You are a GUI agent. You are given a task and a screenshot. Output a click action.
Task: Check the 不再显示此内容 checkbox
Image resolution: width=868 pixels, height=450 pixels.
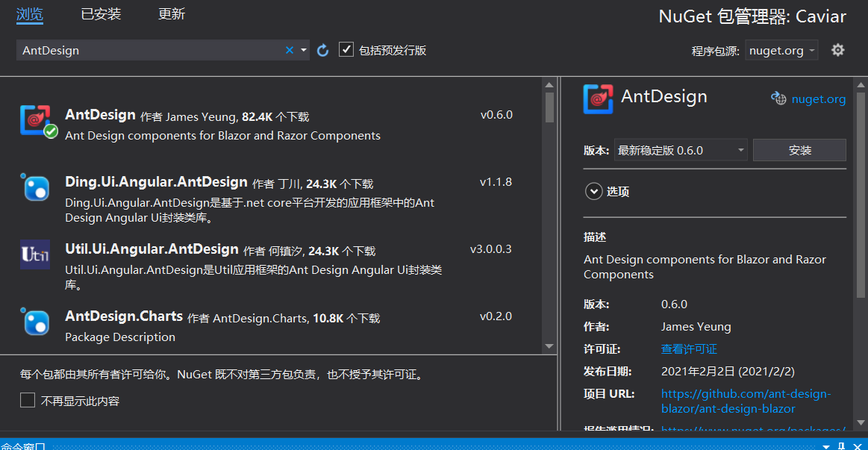click(x=28, y=400)
